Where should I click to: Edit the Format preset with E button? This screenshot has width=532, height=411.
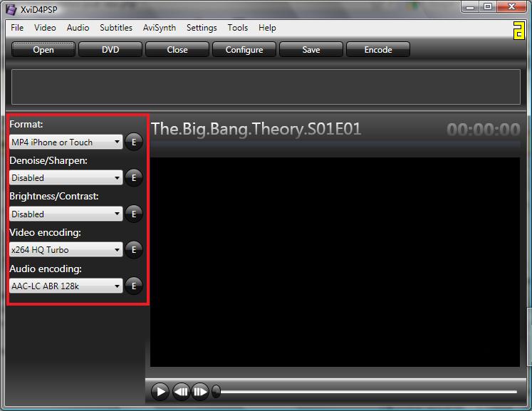coord(134,142)
